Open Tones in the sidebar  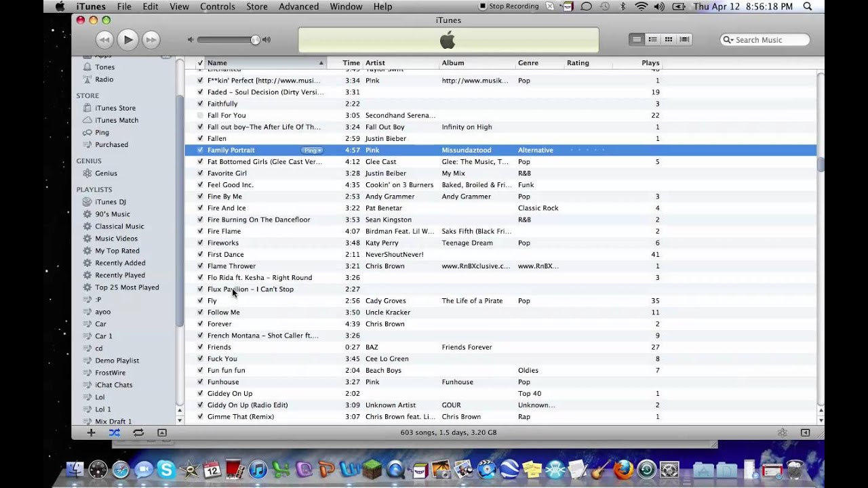[x=104, y=67]
